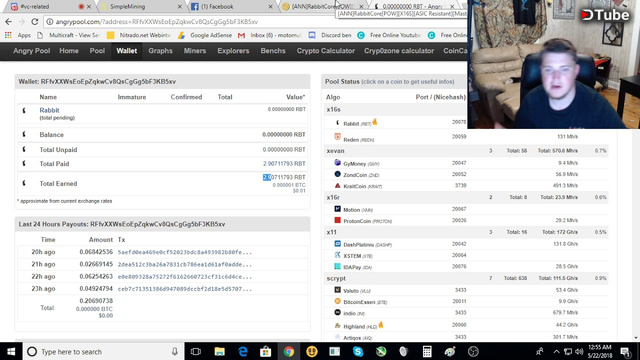Open the Graphs menu item
The height and width of the screenshot is (360, 640).
[160, 51]
